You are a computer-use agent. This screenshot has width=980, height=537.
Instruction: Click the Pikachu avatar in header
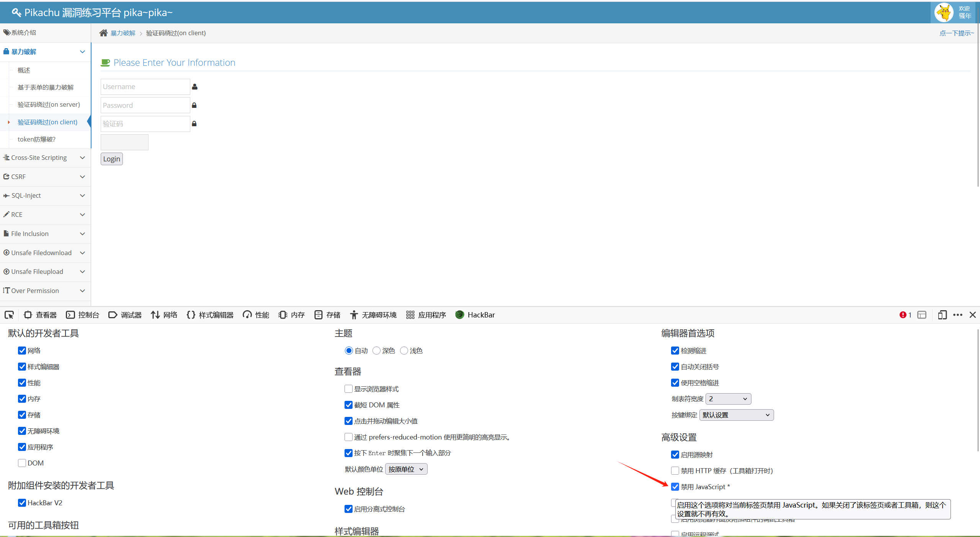pyautogui.click(x=944, y=12)
